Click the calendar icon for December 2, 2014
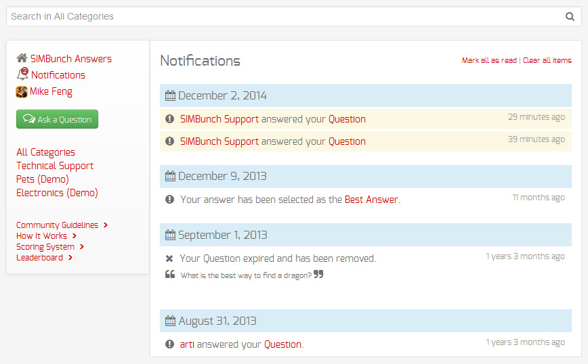Viewport: 588px width, 364px height. (x=170, y=95)
